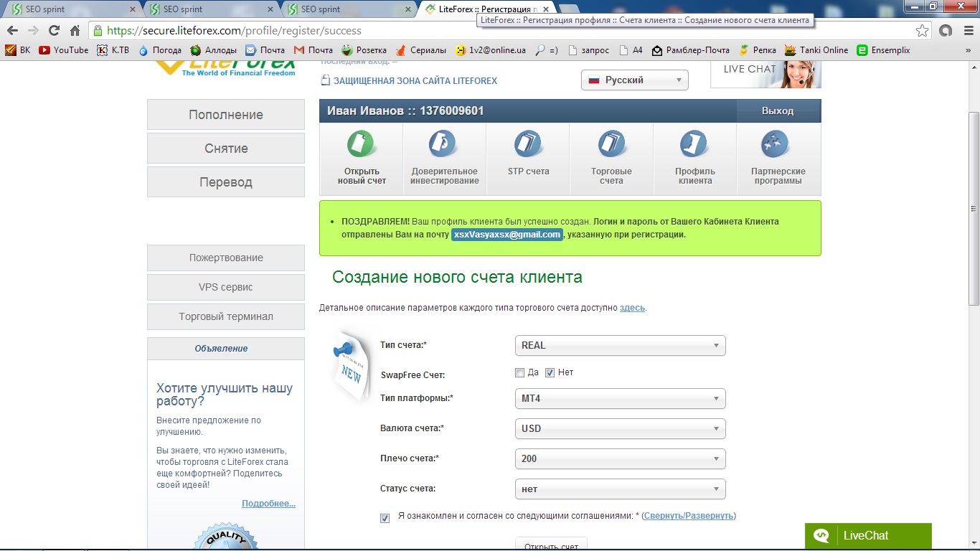Screen dimensions: 980x551
Task: Check the SwapFree 'Да' checkbox
Action: pyautogui.click(x=520, y=372)
